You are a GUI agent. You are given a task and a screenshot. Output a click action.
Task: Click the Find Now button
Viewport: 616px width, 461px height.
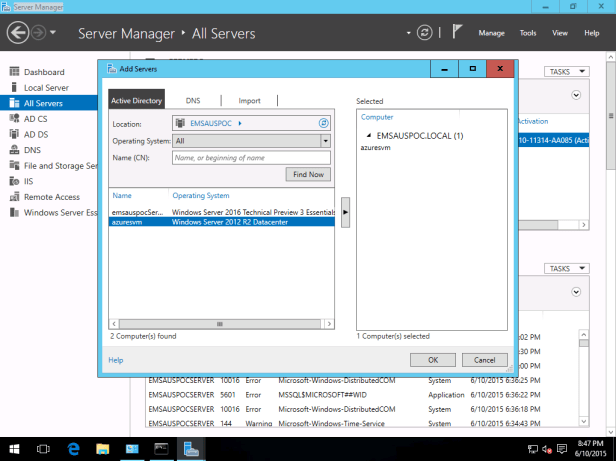[308, 175]
